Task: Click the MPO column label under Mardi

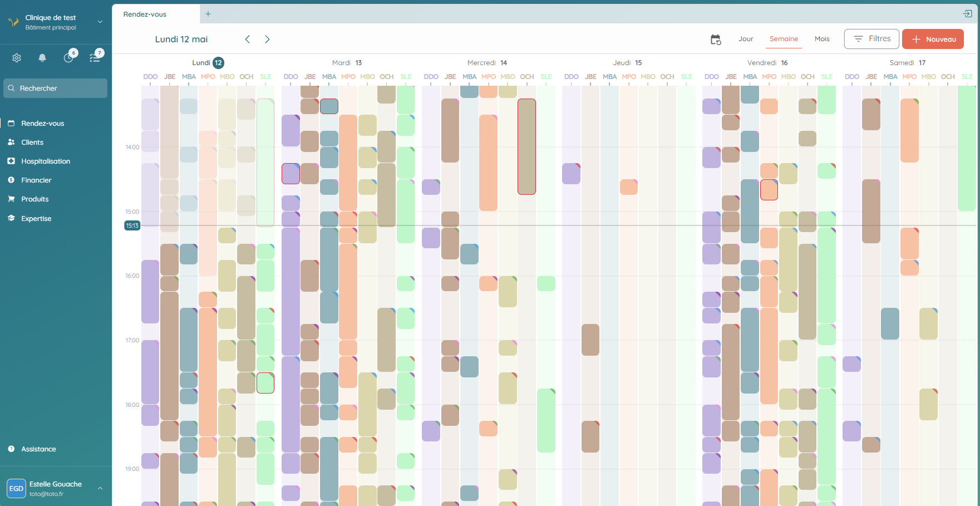Action: [x=348, y=77]
